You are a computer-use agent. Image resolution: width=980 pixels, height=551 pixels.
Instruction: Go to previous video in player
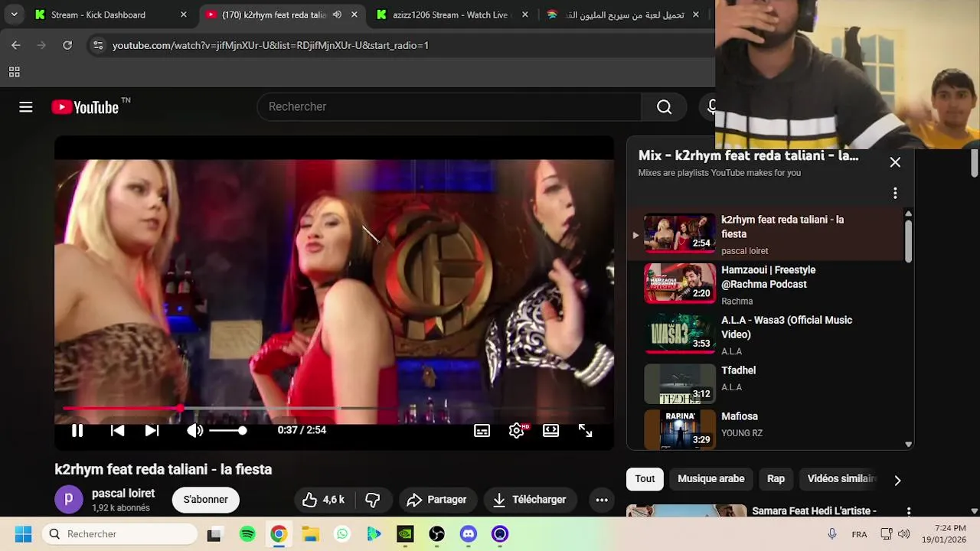(117, 430)
